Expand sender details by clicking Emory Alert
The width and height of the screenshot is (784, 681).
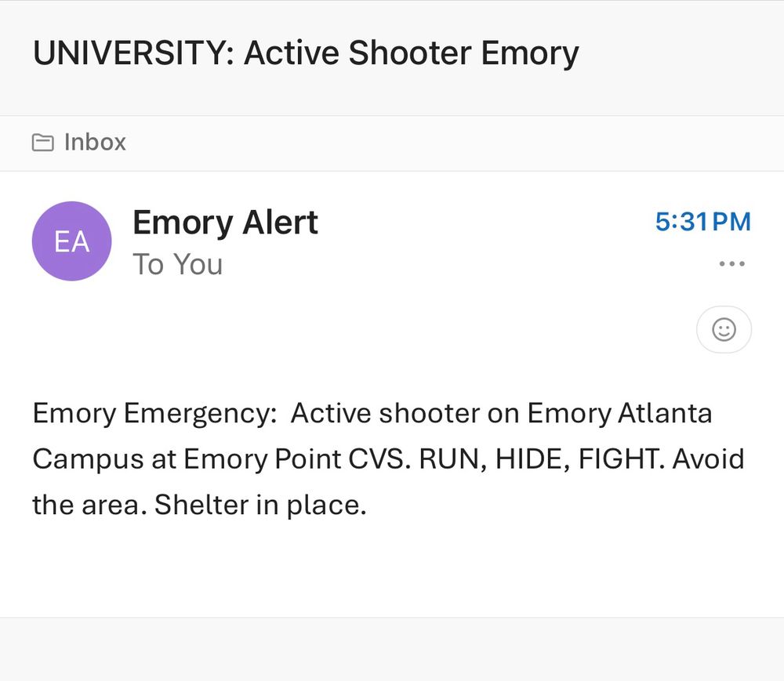pyautogui.click(x=225, y=222)
